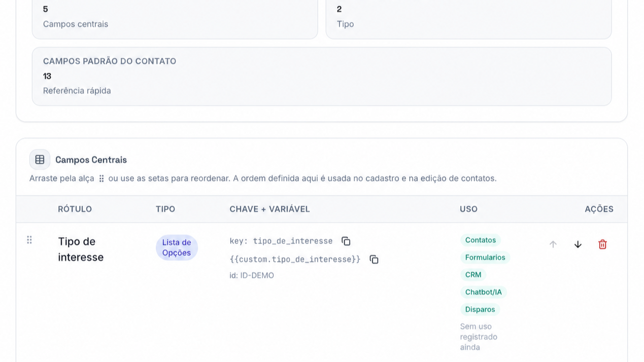
Task: Click the id: ID-DEMO text
Action: [x=252, y=275]
